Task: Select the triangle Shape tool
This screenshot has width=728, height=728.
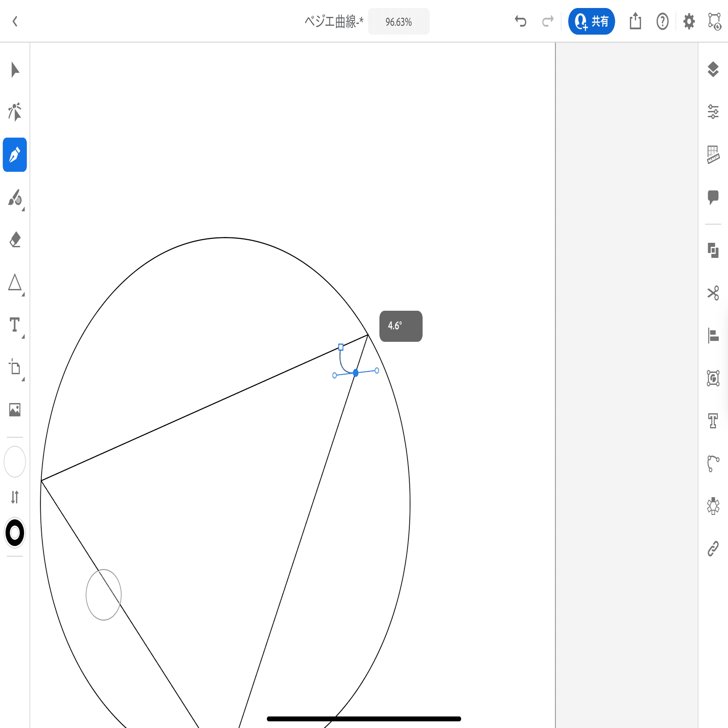Action: (15, 282)
